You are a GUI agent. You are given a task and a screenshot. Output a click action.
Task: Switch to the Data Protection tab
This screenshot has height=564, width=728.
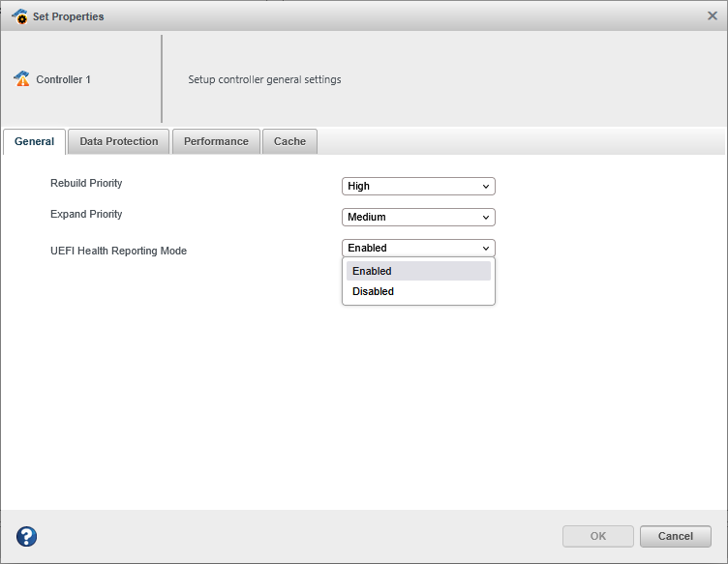pyautogui.click(x=119, y=141)
